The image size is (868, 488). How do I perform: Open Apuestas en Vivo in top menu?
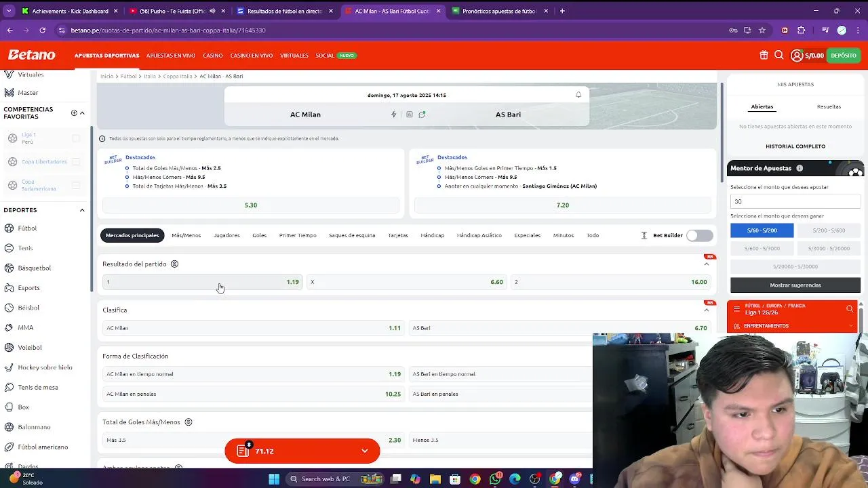[x=171, y=56]
